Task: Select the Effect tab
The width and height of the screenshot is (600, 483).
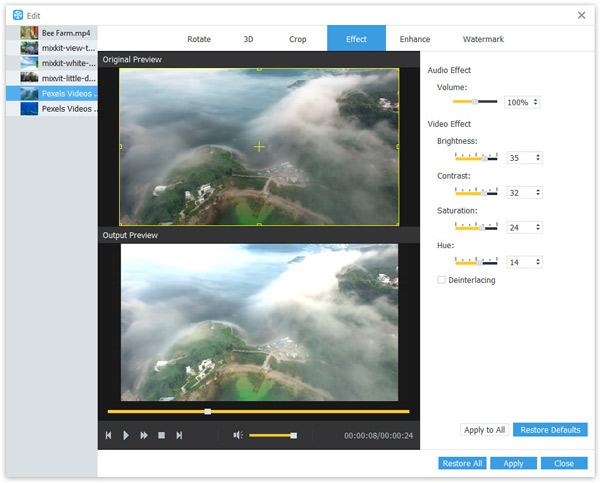Action: point(356,38)
